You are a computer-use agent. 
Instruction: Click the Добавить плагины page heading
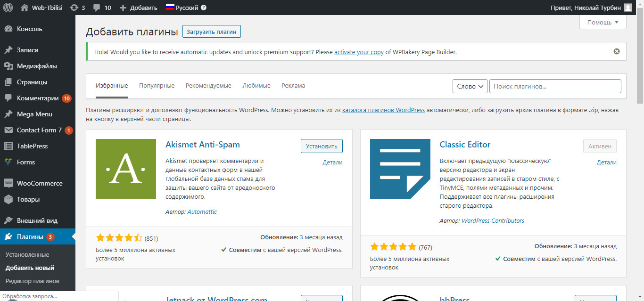coord(132,32)
